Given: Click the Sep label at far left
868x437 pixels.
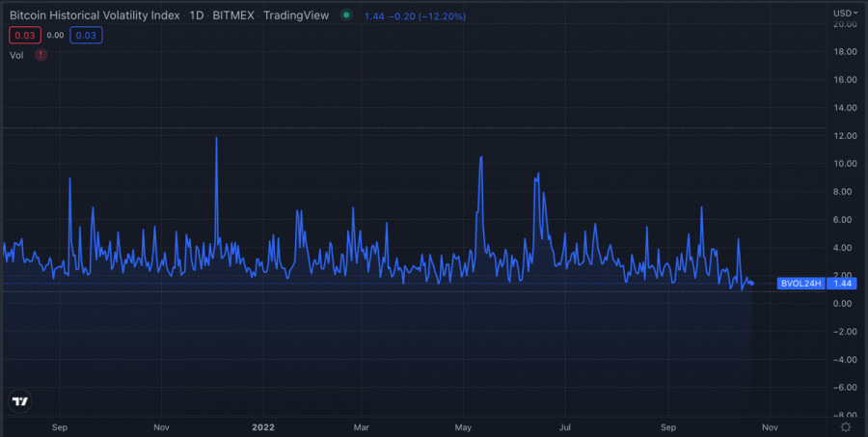Looking at the screenshot, I should click(x=59, y=425).
